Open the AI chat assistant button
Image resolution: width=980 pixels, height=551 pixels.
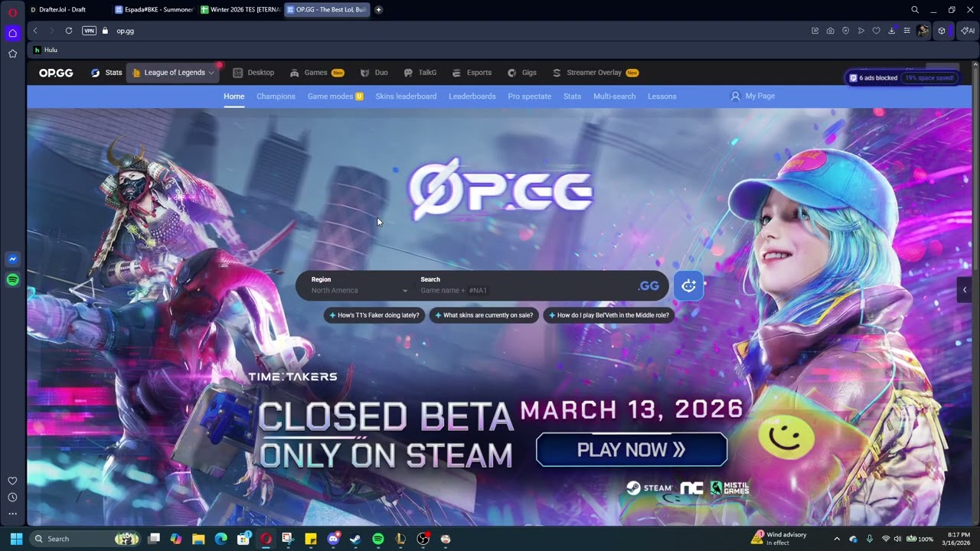[688, 285]
